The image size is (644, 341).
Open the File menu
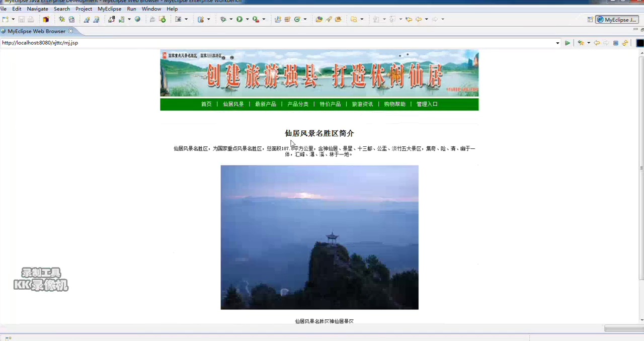pyautogui.click(x=3, y=9)
